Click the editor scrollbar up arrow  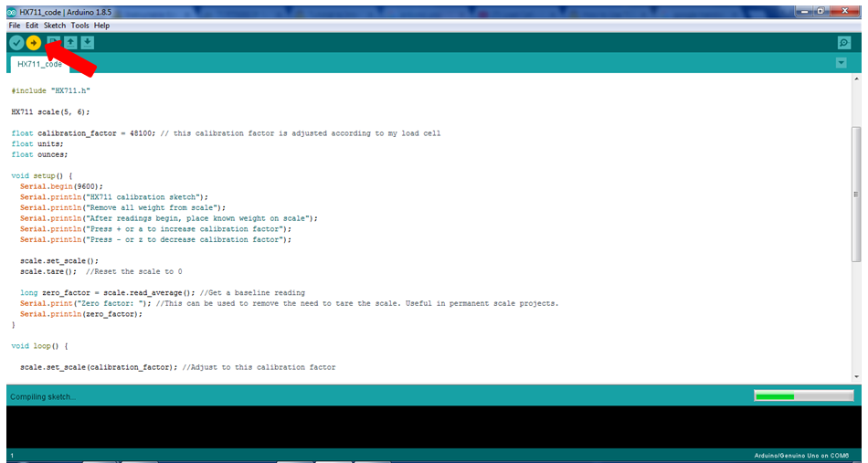click(856, 79)
